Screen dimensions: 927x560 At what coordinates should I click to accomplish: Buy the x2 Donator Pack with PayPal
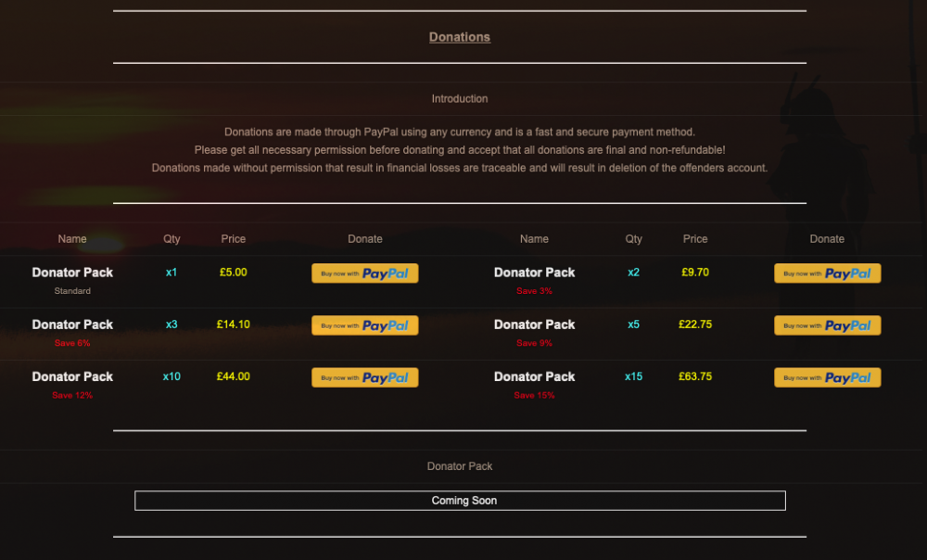tap(827, 274)
